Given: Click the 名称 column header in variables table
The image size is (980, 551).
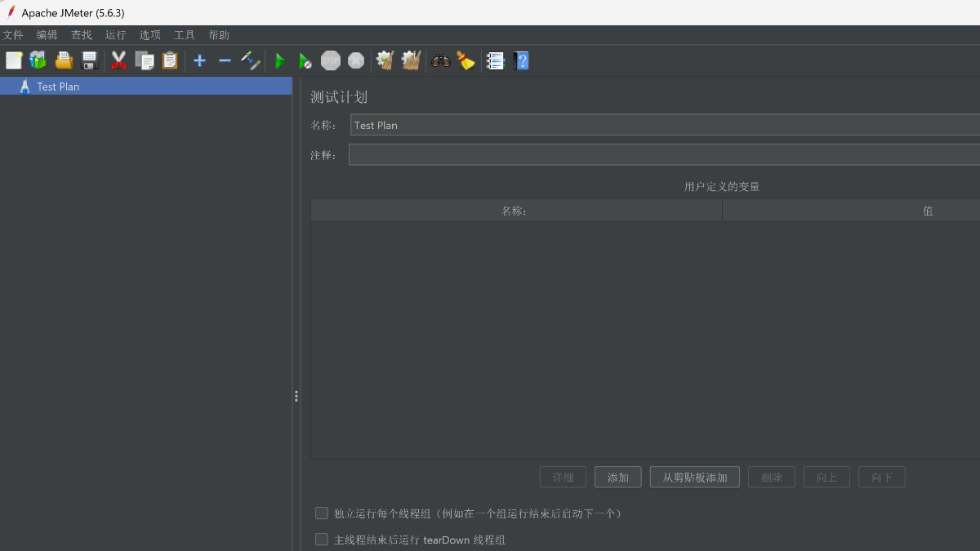Looking at the screenshot, I should coord(516,211).
